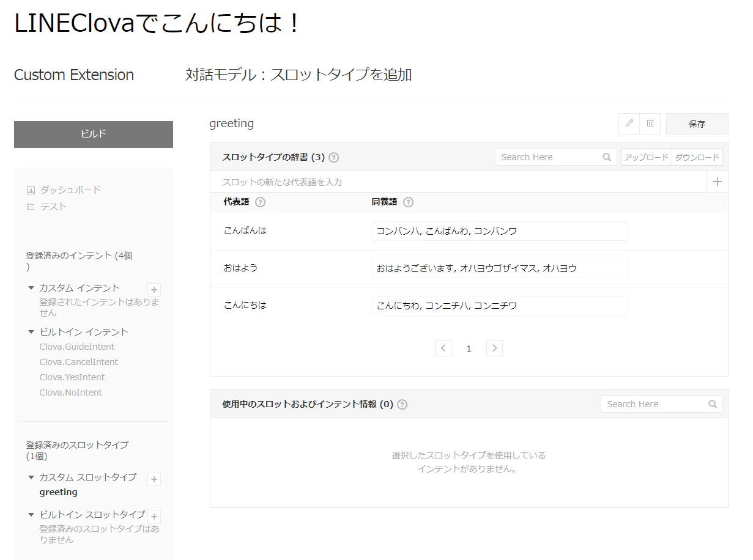Screen dimensions: 753x560
Task: Click the greeting slot type title
Action: 232,123
